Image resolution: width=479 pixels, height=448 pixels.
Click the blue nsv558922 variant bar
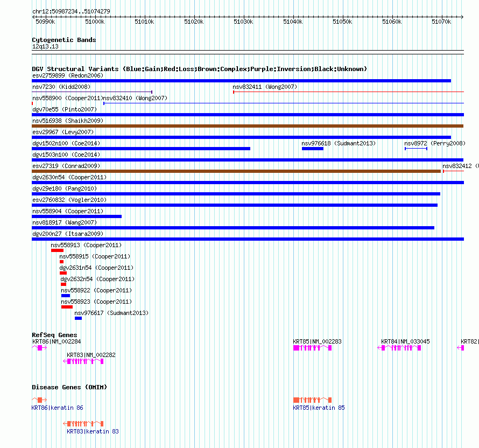[66, 296]
